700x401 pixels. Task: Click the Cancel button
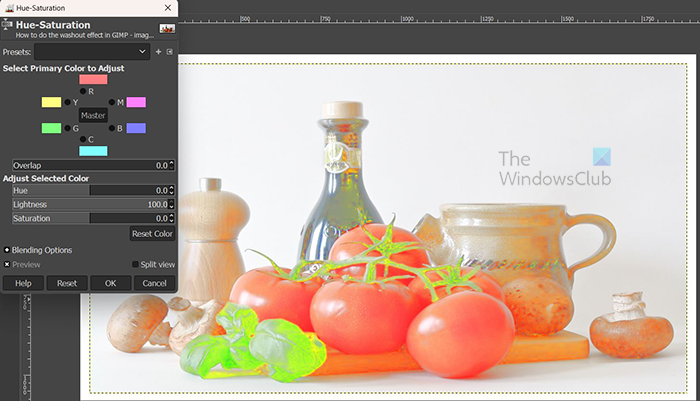(154, 283)
